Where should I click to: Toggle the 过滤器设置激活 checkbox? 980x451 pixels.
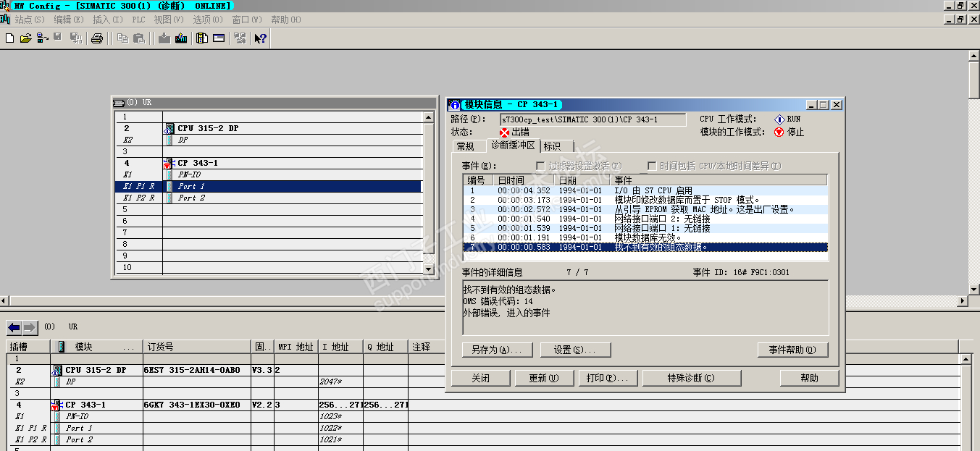[540, 166]
